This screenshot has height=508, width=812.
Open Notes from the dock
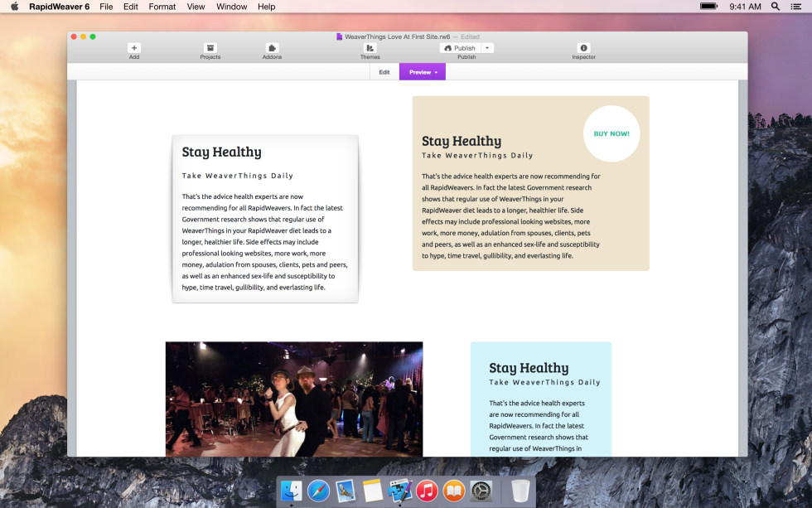[x=372, y=491]
